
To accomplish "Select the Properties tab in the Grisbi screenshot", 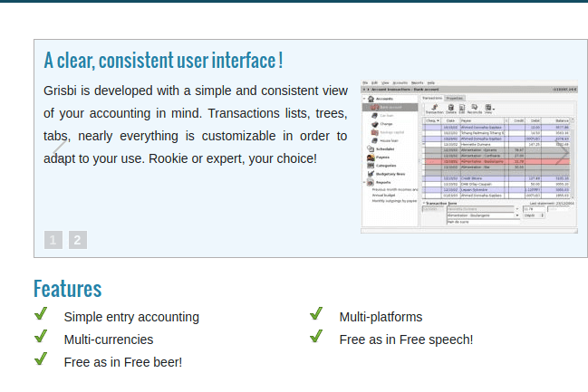I will click(455, 98).
